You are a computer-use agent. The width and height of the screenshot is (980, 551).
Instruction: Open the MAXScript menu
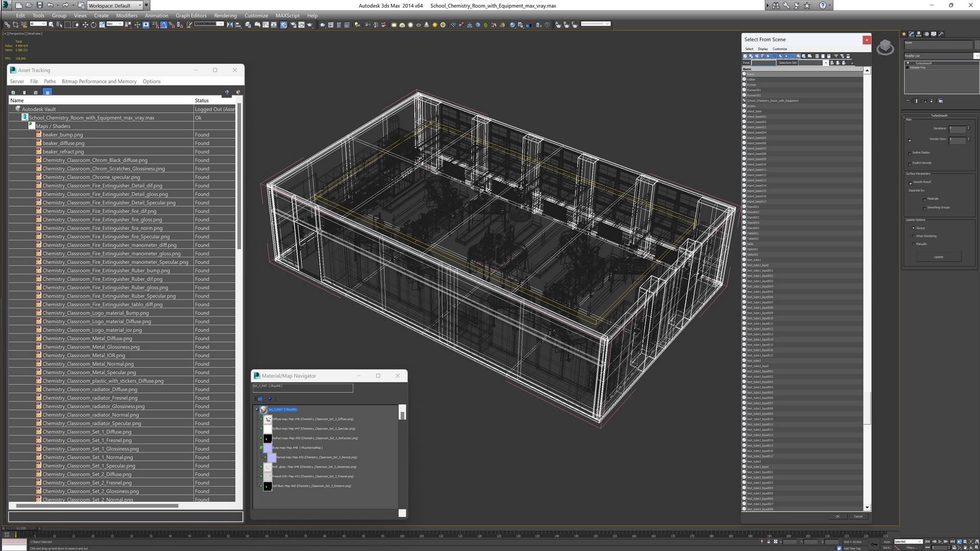click(x=287, y=15)
